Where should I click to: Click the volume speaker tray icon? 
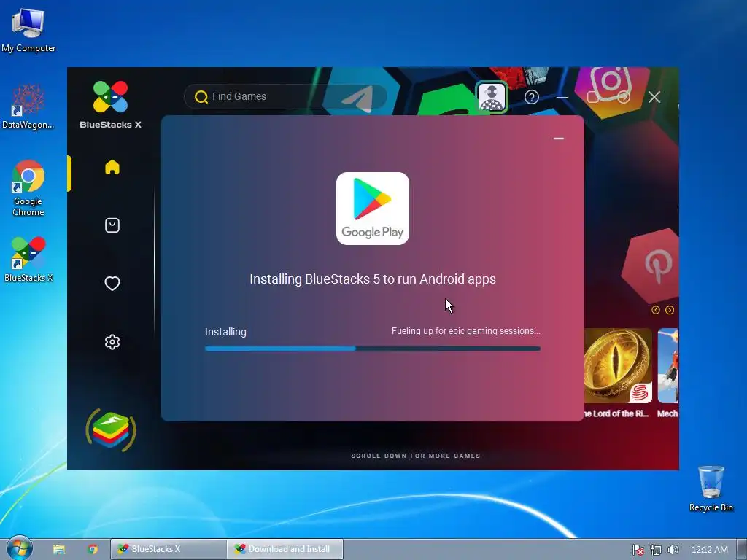[x=673, y=550]
